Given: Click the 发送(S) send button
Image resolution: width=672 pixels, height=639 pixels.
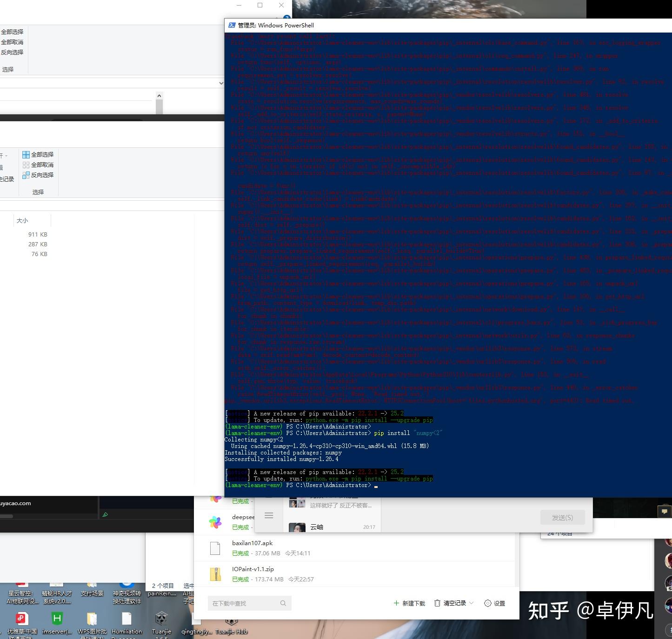Looking at the screenshot, I should (x=562, y=517).
